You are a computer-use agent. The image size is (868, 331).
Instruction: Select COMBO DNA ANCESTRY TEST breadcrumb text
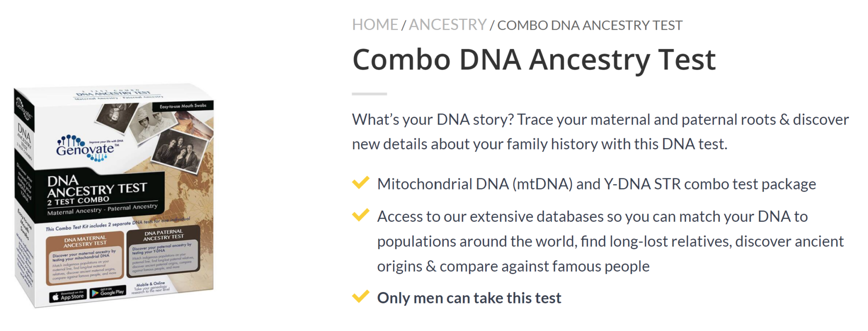590,25
